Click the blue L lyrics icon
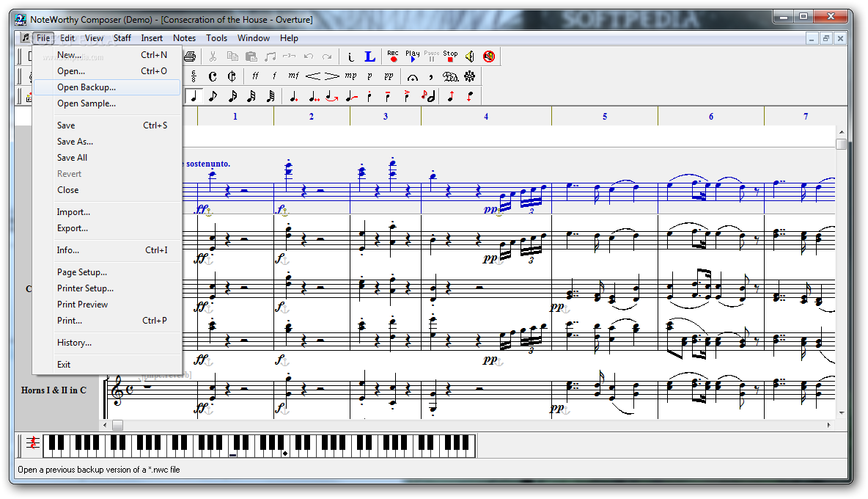This screenshot has width=868, height=499. 369,57
